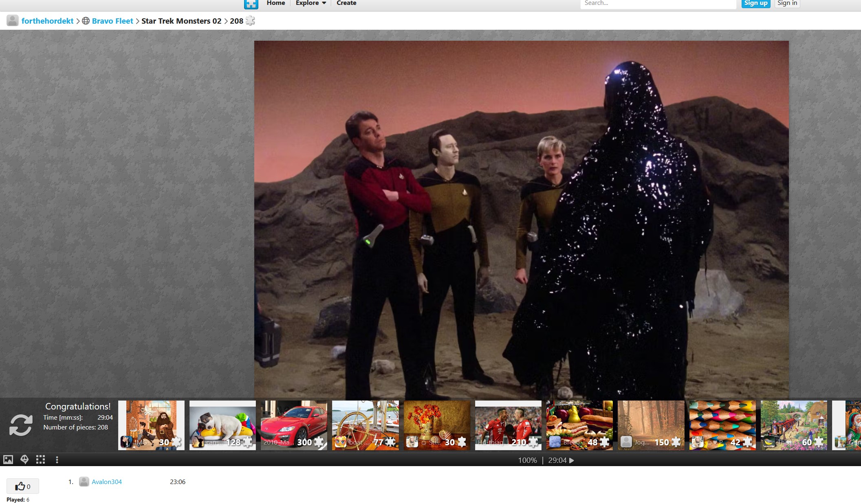The image size is (861, 504).
Task: Click author avatar on Hagrid puzzle thumbnail
Action: coord(126,442)
